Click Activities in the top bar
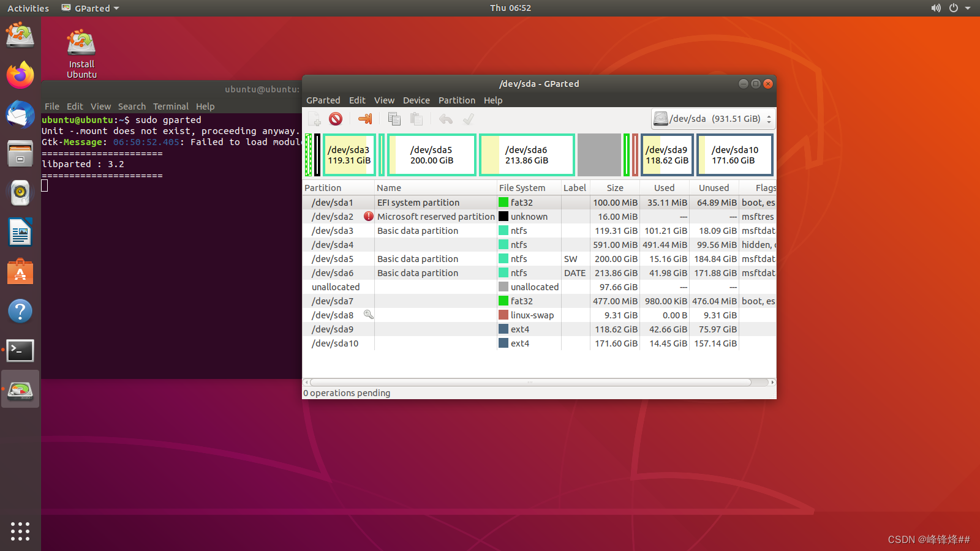 pos(28,8)
